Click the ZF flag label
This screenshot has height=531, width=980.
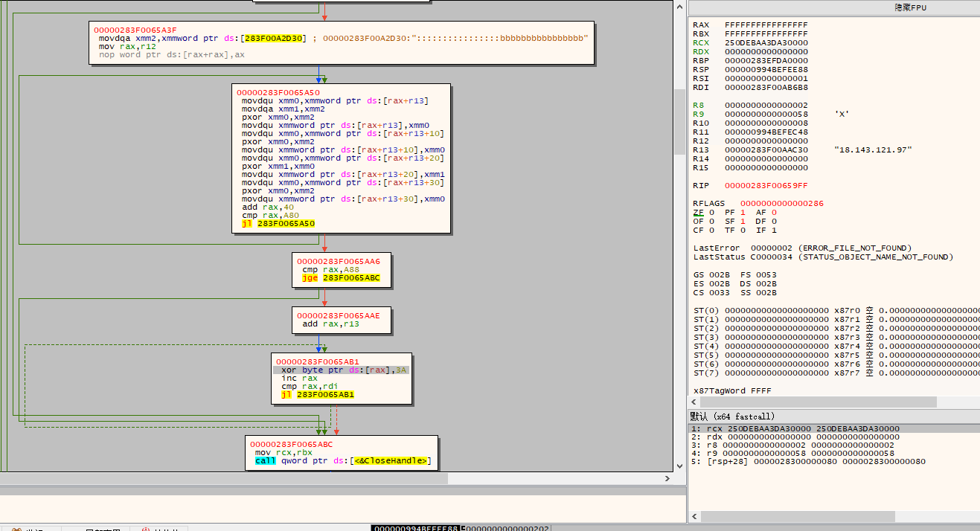tap(698, 212)
